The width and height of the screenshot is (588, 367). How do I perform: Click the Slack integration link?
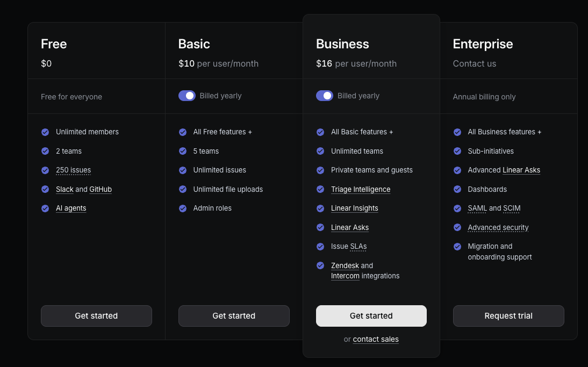64,189
